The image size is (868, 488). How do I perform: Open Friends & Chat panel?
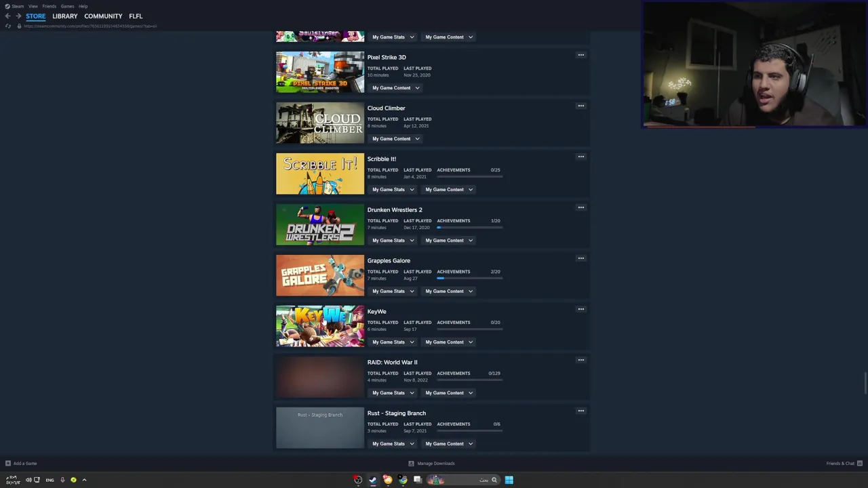point(844,464)
